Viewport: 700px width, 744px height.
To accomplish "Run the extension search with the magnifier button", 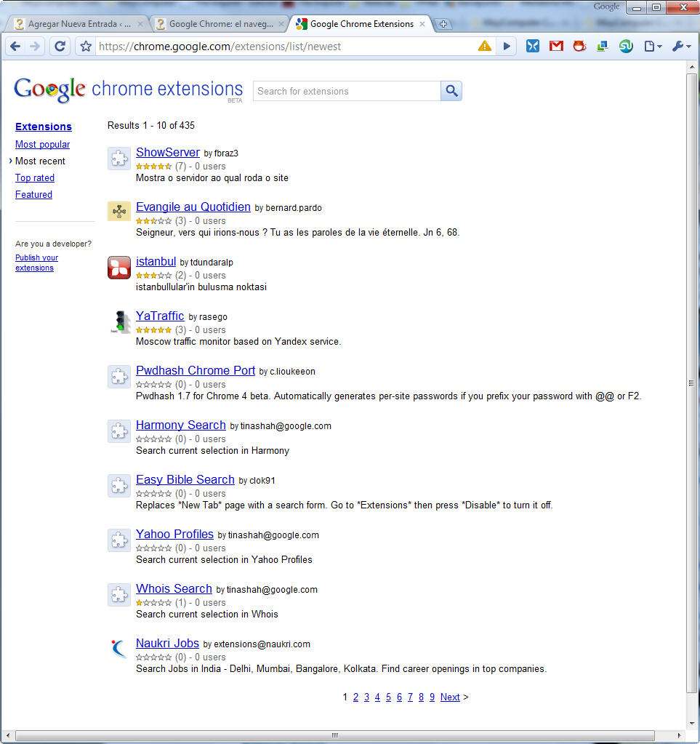I will coord(451,91).
